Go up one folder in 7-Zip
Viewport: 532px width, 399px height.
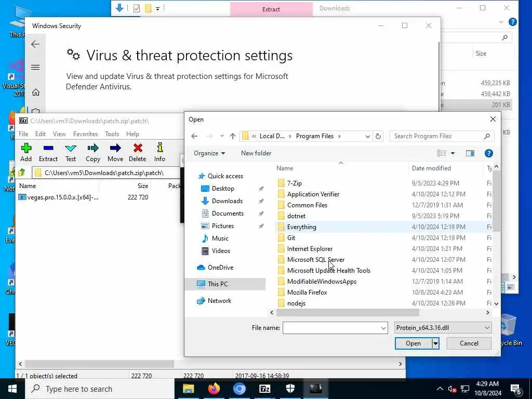coord(22,172)
